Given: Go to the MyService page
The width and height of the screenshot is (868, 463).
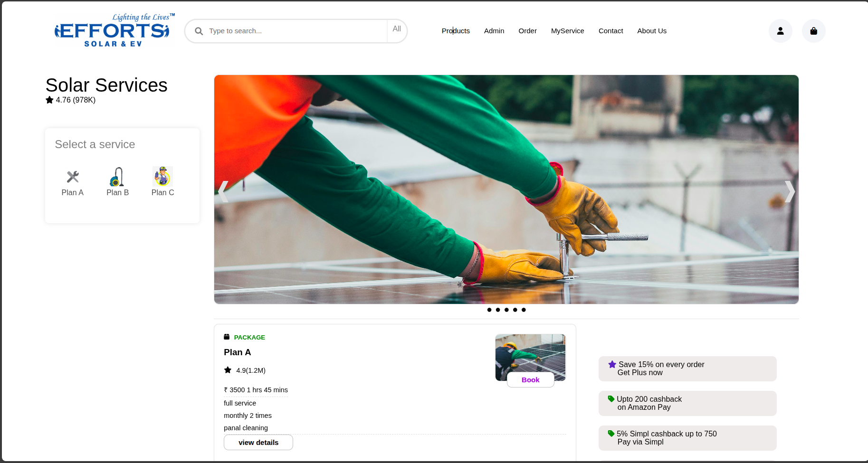Looking at the screenshot, I should (567, 31).
